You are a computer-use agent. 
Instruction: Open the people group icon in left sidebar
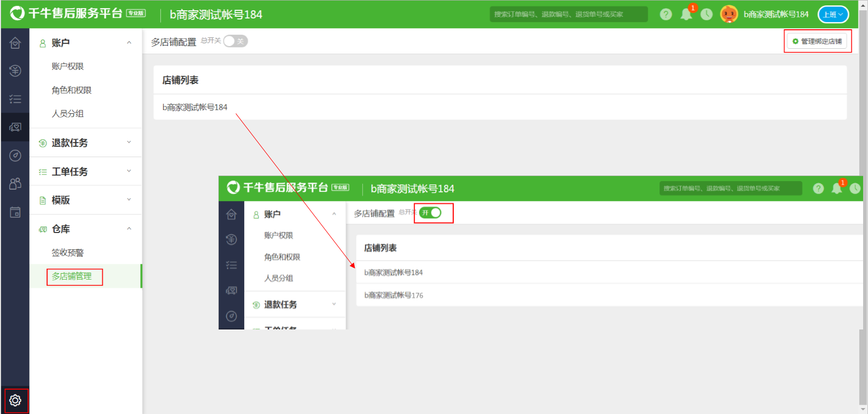pyautogui.click(x=15, y=184)
